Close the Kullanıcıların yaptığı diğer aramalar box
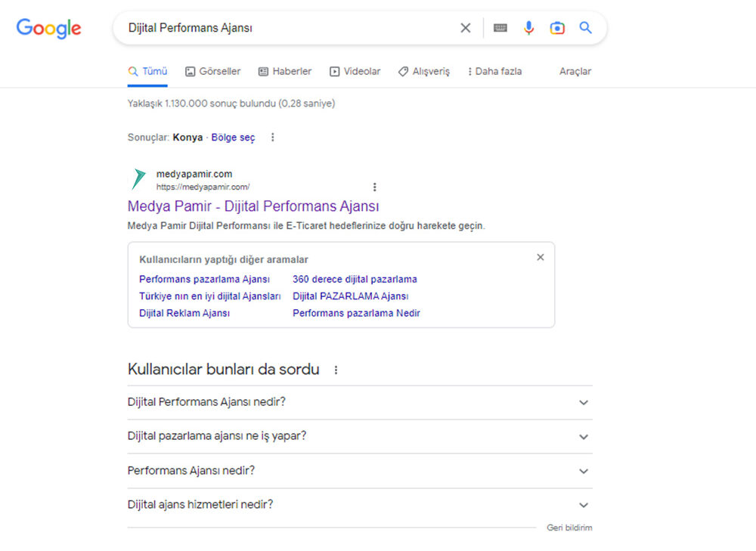756x551 pixels. (541, 258)
